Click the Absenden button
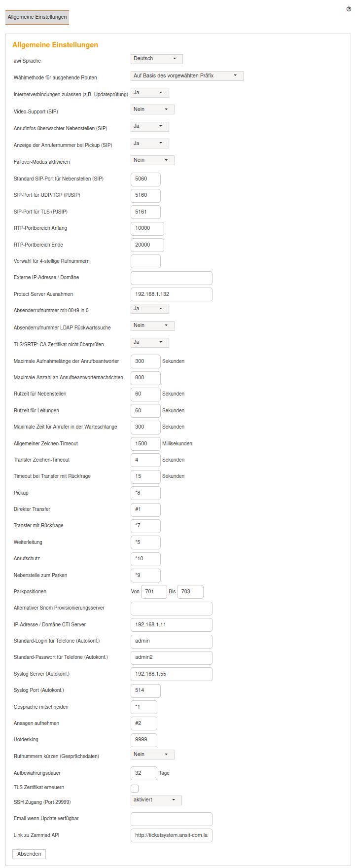The width and height of the screenshot is (355, 868). click(x=29, y=854)
